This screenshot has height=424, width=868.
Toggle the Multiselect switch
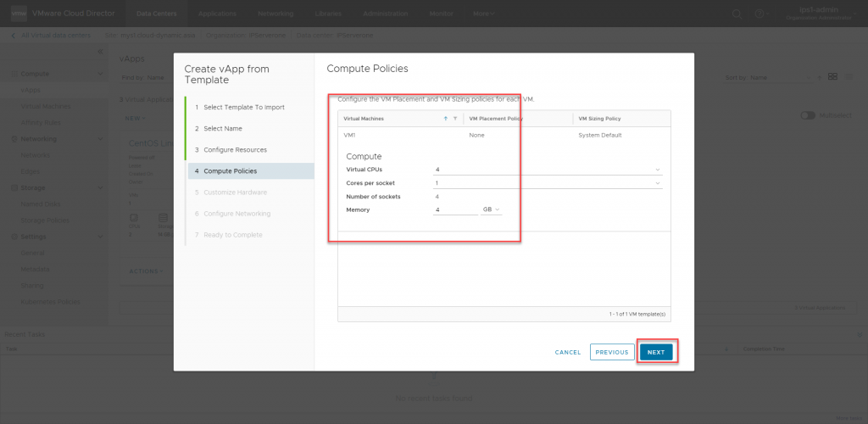(x=807, y=115)
